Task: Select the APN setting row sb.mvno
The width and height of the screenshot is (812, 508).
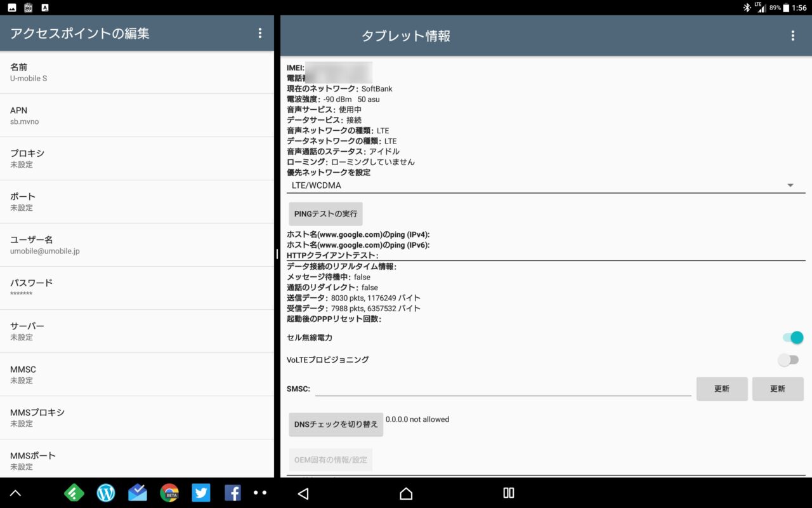Action: pyautogui.click(x=136, y=116)
